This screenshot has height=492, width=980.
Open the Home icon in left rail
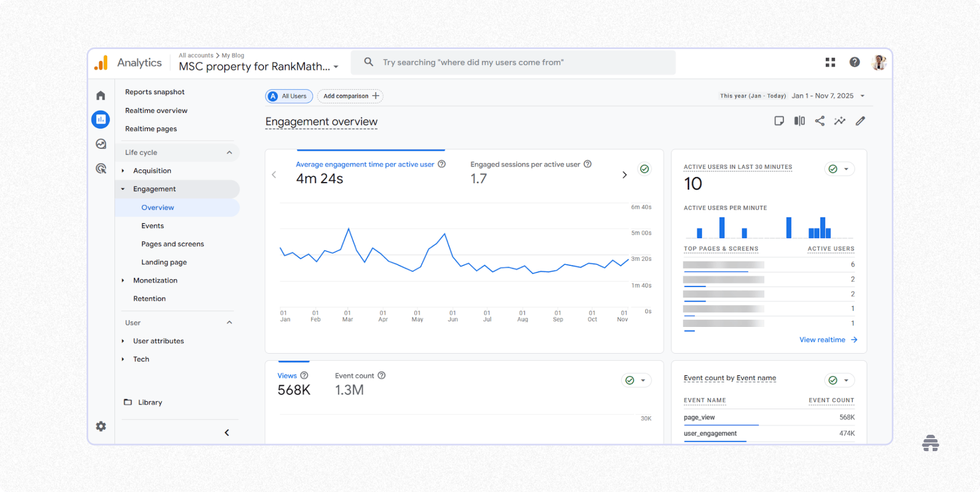click(x=101, y=96)
